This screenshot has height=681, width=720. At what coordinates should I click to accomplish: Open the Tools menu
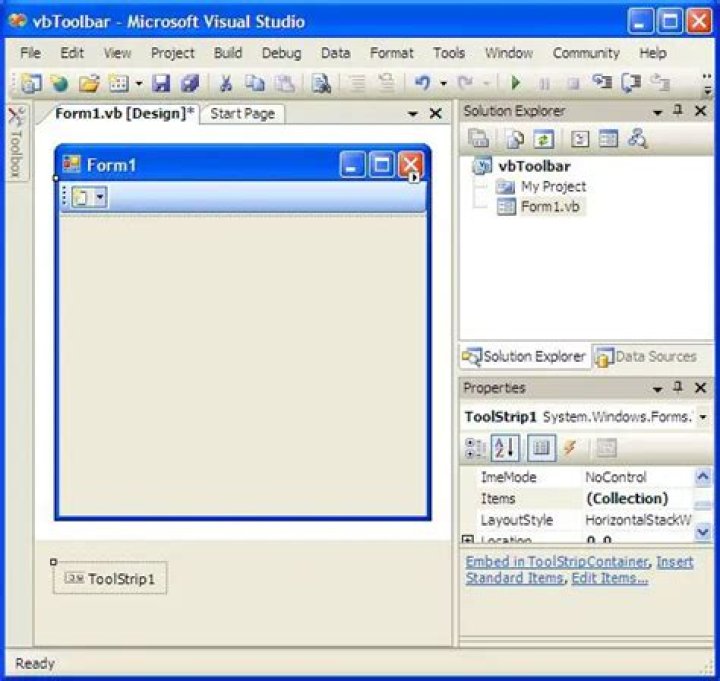pos(449,53)
